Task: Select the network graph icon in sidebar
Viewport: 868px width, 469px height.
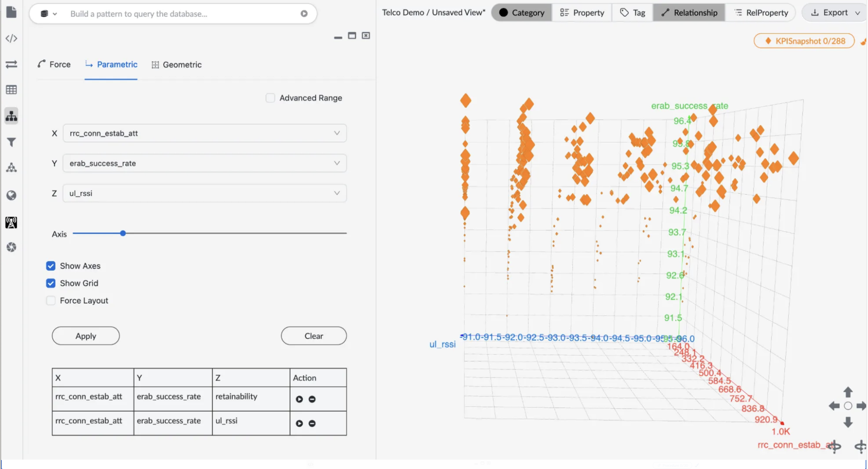Action: (x=11, y=168)
